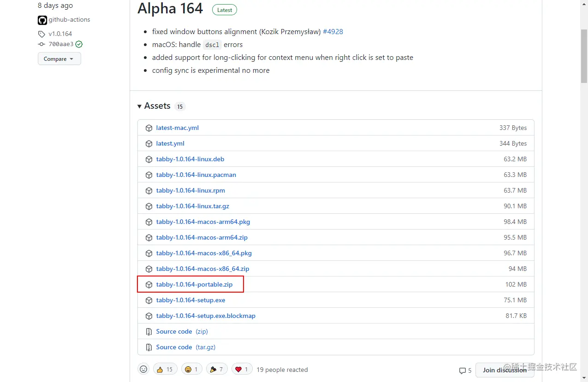Click the commit icon beside 700aae3
The height and width of the screenshot is (382, 588).
coord(42,44)
